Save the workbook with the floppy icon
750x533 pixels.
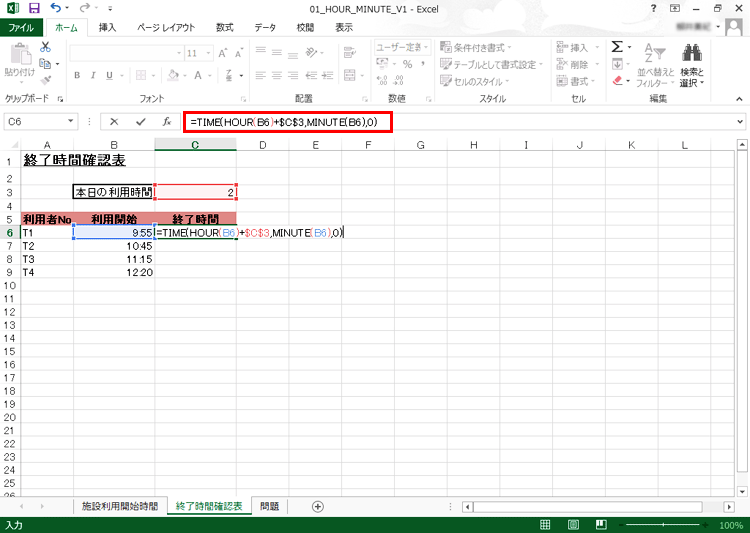click(34, 8)
